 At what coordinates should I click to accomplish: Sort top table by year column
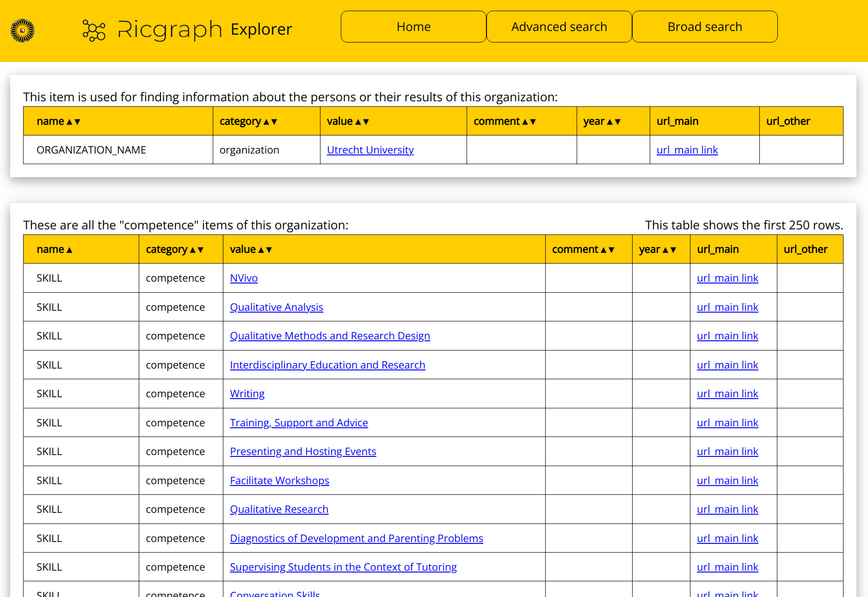click(602, 121)
